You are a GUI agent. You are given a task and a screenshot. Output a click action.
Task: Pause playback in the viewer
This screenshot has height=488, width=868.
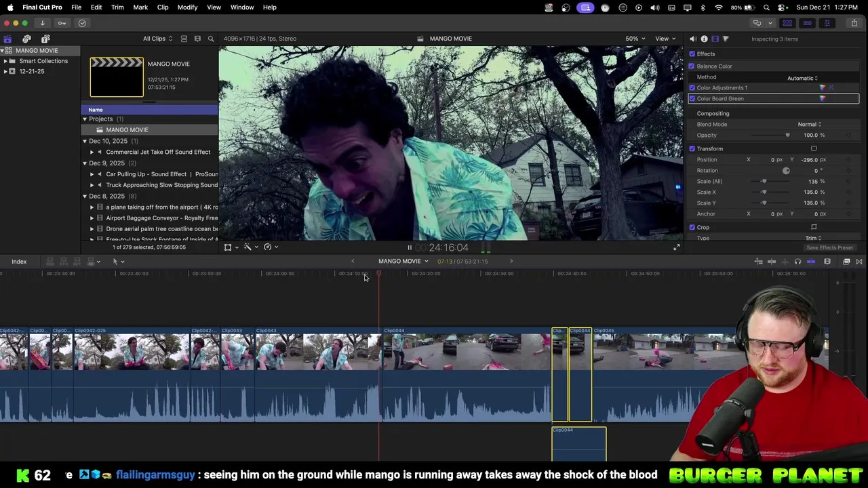click(x=410, y=247)
